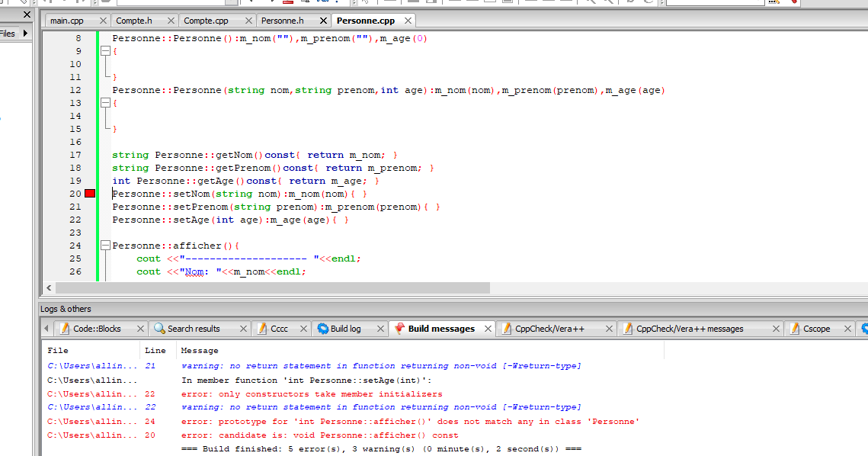Click the incremental search pencil icon on toolbar
This screenshot has height=456, width=868.
click(776, 3)
